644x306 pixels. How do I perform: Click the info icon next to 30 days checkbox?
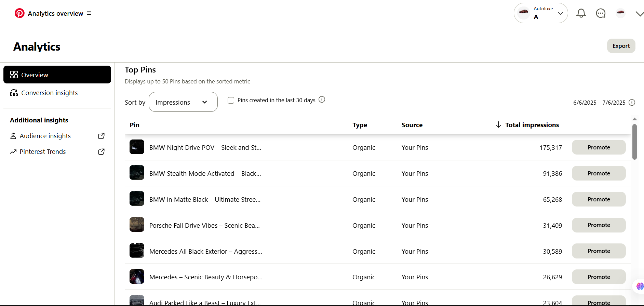click(x=322, y=99)
